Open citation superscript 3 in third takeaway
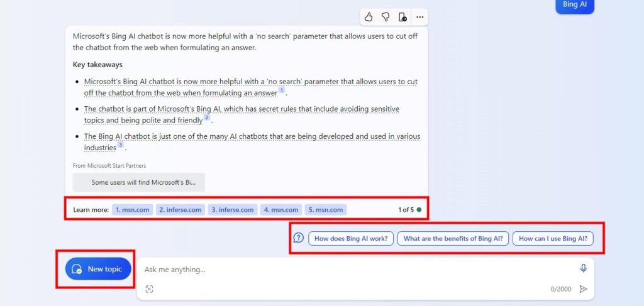The image size is (644, 306). 120,145
